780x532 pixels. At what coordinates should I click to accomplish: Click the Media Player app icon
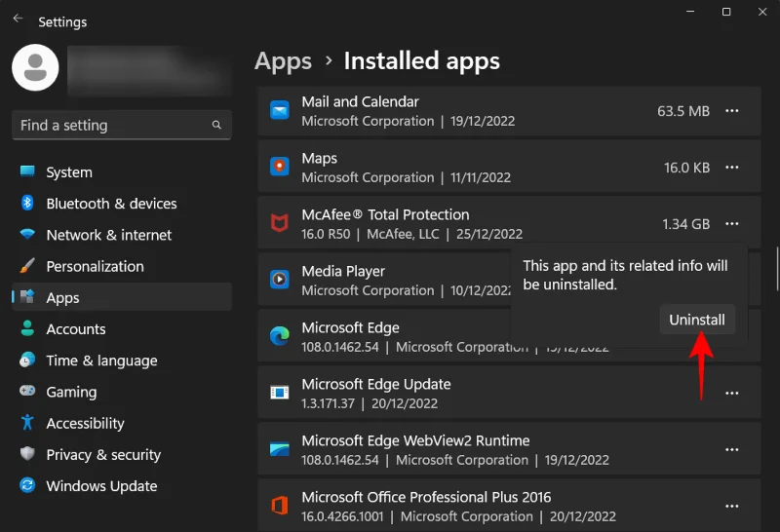(280, 280)
